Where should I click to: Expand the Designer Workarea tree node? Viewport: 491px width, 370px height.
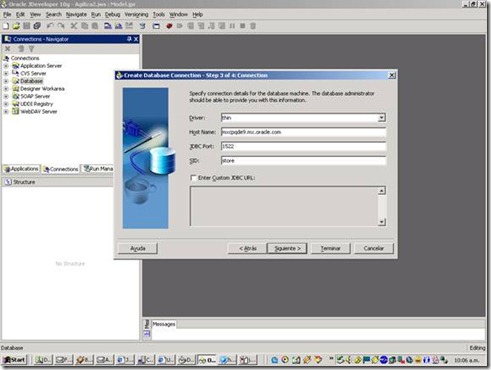pyautogui.click(x=6, y=89)
